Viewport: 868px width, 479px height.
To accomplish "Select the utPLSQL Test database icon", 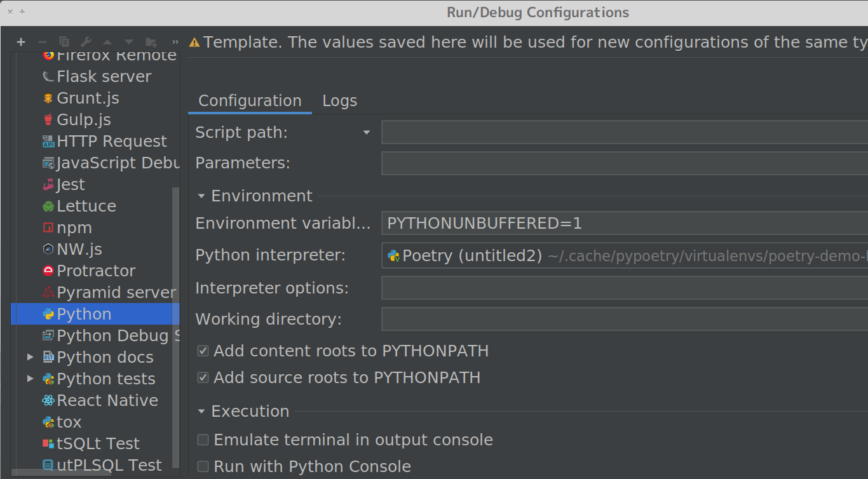I will click(48, 465).
